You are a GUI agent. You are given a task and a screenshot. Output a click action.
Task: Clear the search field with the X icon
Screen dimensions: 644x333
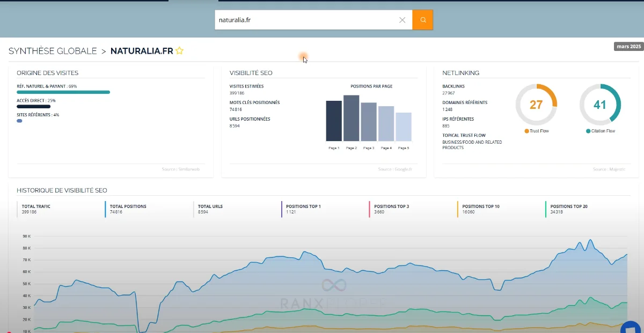(x=402, y=20)
